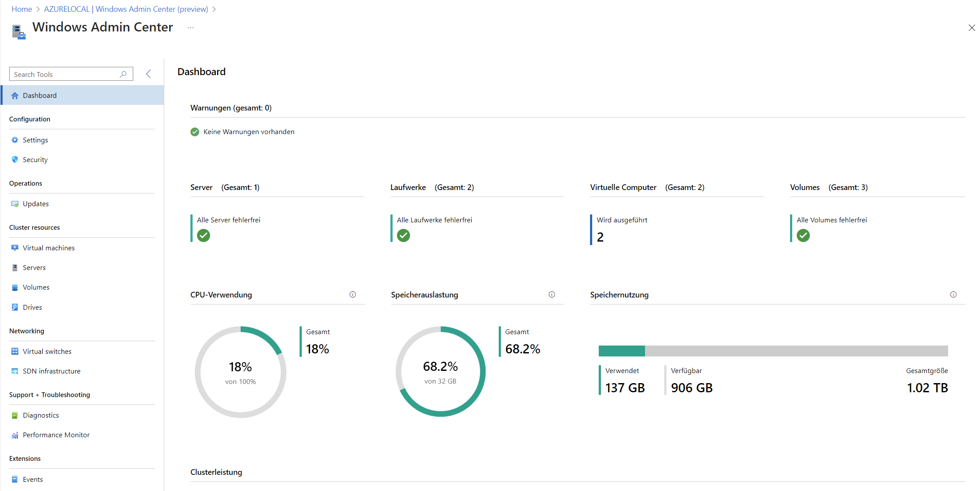980x491 pixels.
Task: Open AZURELOCAL | Windows Admin Center breadcrumb
Action: point(126,9)
